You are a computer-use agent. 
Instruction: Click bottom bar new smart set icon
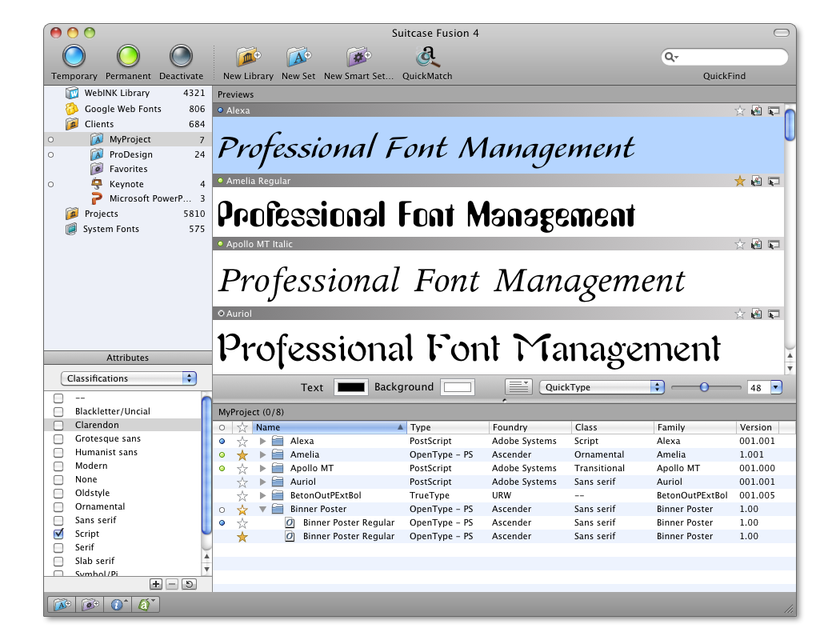pos(90,605)
